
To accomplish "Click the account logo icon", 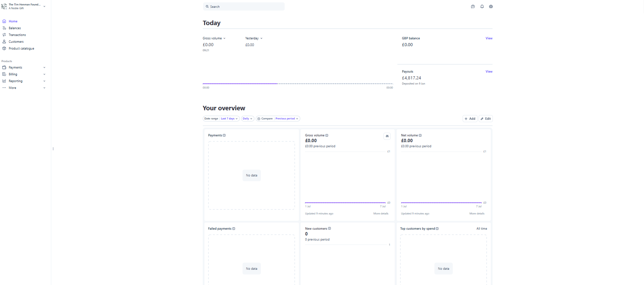I will click(x=4, y=6).
